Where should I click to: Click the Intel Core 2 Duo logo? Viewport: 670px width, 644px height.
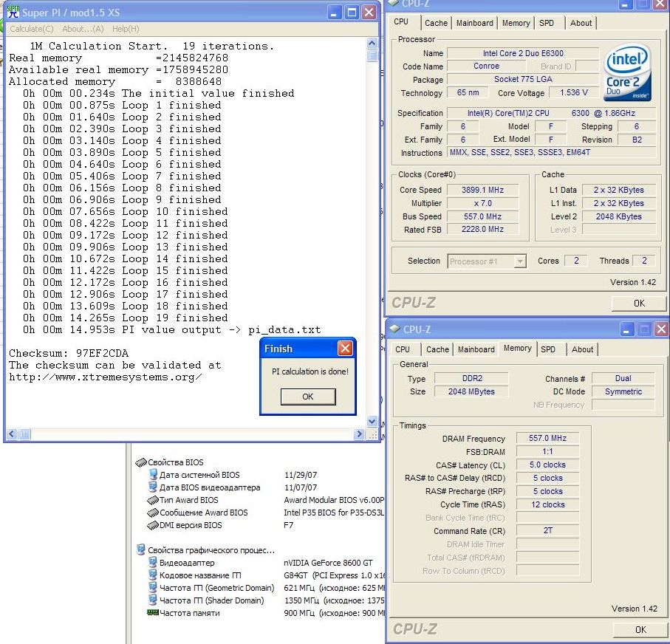coord(627,72)
